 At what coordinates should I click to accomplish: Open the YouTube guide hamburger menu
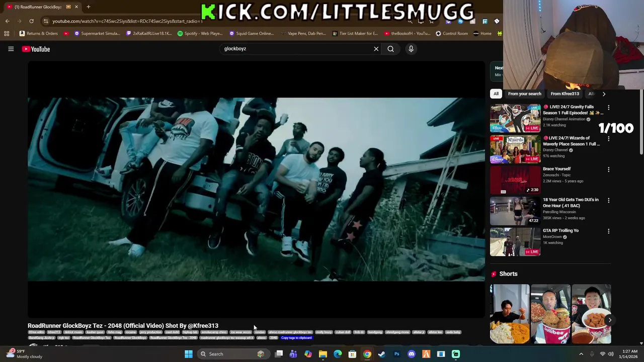tap(11, 49)
